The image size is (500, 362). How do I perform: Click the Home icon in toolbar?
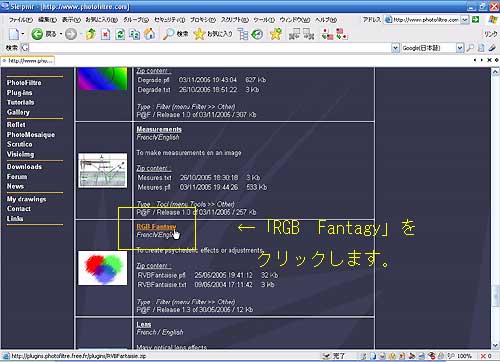click(149, 34)
